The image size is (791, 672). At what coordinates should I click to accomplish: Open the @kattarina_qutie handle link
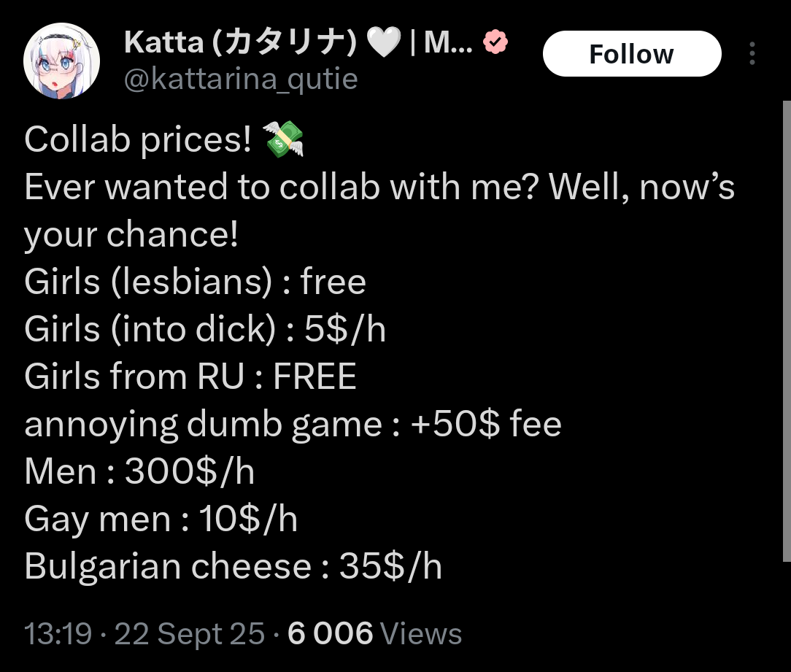(x=241, y=79)
